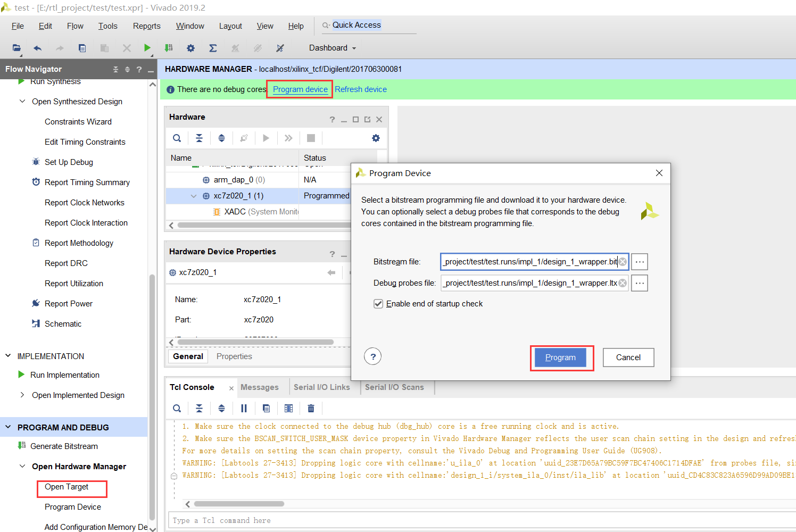Click the Open Project toolbar icon

click(16, 48)
